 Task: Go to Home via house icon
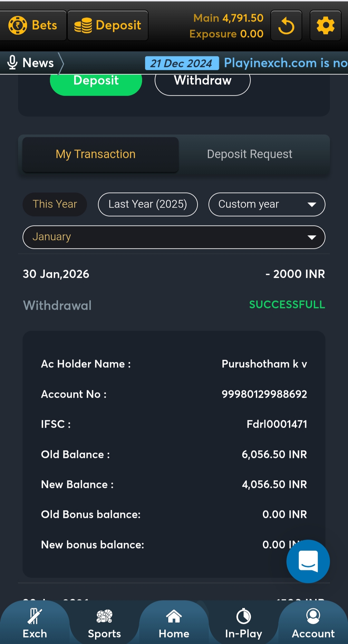(x=174, y=616)
